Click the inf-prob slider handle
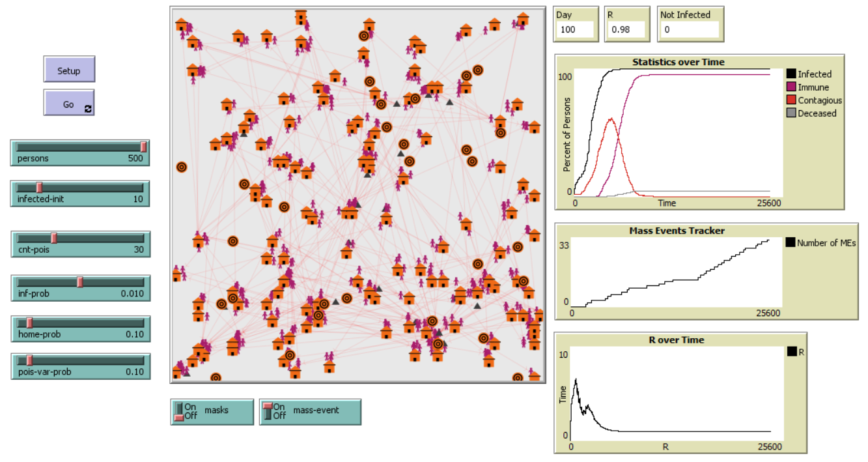The image size is (868, 462). tap(80, 282)
